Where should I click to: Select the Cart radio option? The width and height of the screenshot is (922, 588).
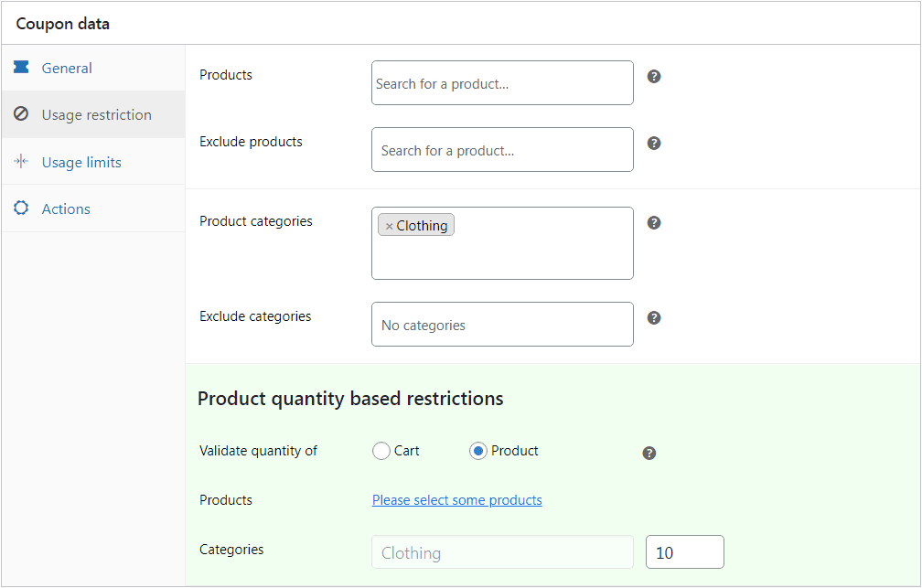[381, 451]
